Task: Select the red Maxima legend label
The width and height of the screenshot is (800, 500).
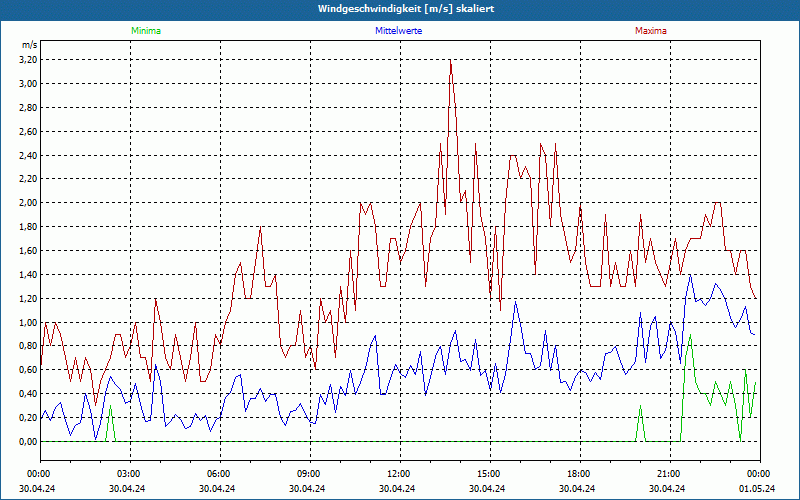Action: 651,31
